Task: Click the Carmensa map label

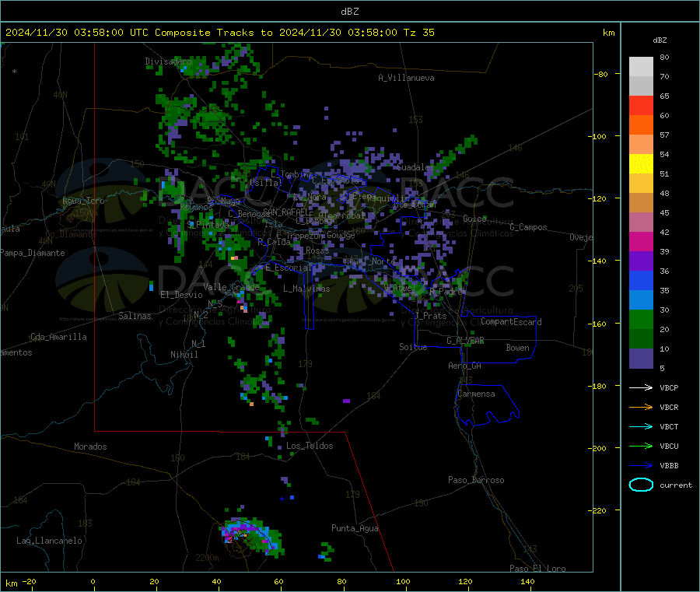Action: tap(476, 394)
